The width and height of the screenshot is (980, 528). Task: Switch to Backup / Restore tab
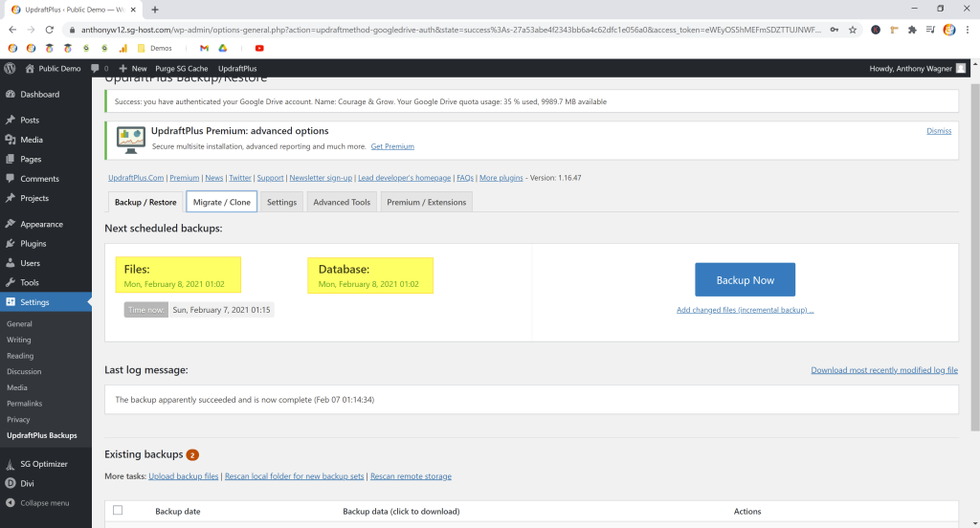pyautogui.click(x=145, y=202)
